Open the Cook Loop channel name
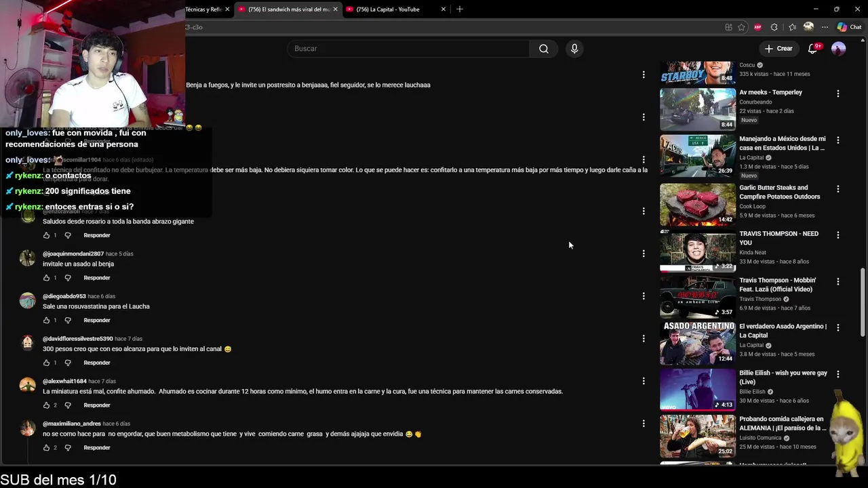This screenshot has height=488, width=868. 752,206
